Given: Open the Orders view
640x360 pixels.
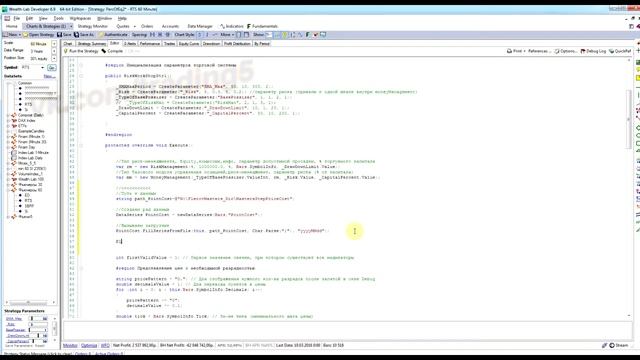Looking at the screenshot, I should [x=147, y=26].
